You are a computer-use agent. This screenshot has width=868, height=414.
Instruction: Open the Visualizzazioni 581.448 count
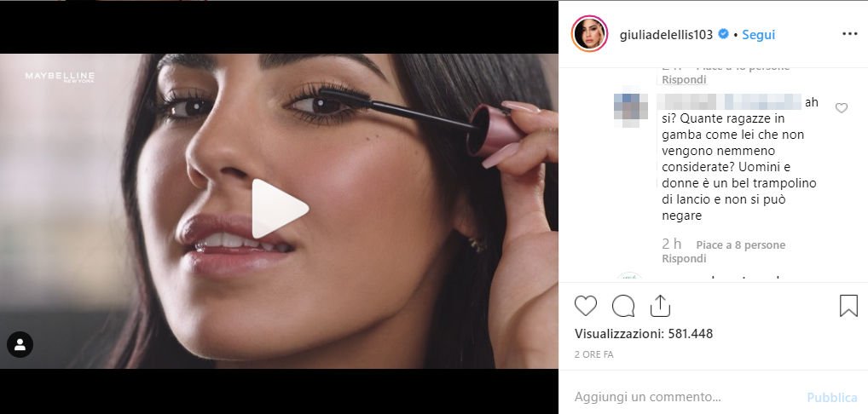[x=643, y=334]
